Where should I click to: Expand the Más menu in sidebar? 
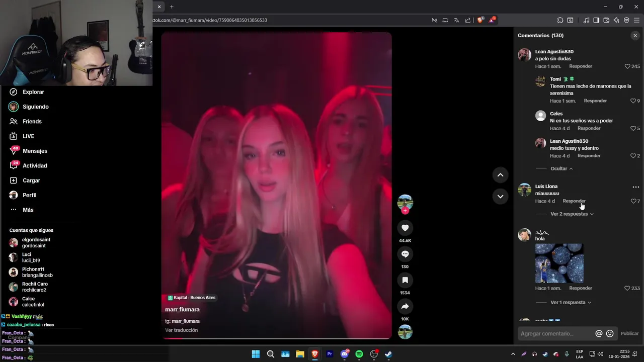[28, 210]
